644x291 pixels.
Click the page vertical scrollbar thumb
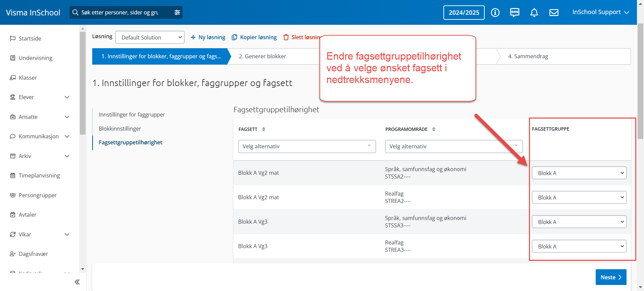pyautogui.click(x=640, y=81)
